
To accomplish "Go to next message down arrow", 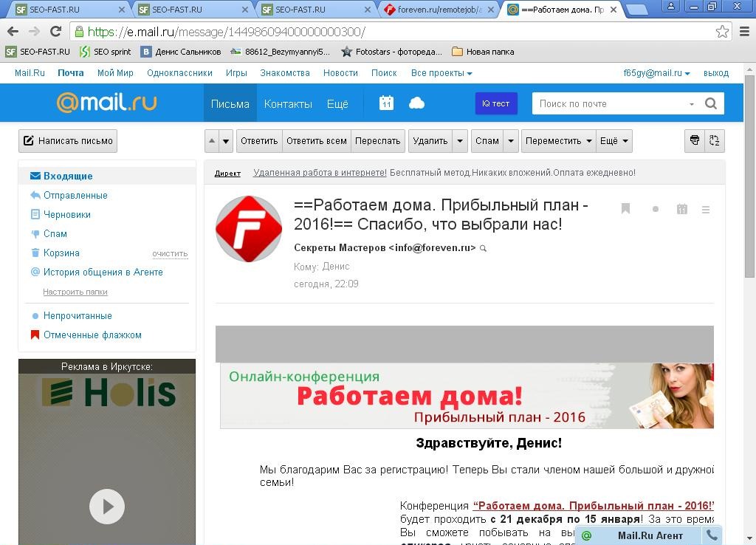I will pos(226,141).
